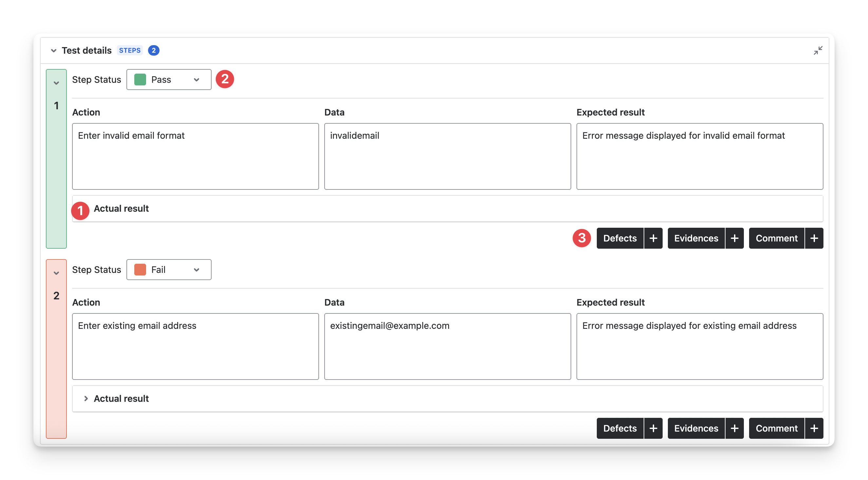Add a comment to step 1

click(x=814, y=238)
